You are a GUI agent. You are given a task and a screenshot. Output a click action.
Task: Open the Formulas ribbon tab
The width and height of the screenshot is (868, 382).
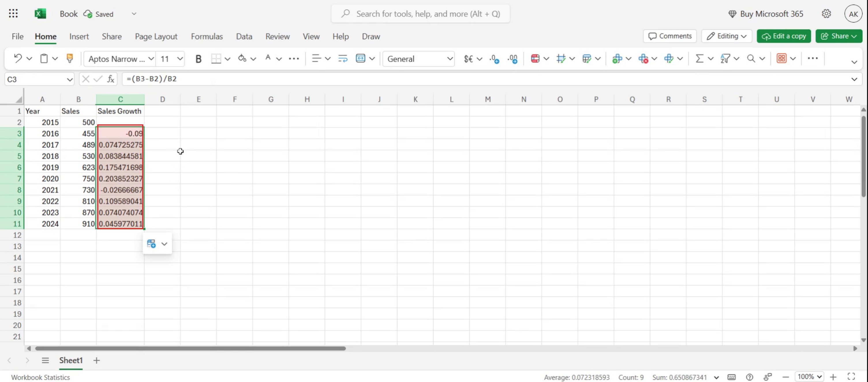[207, 36]
